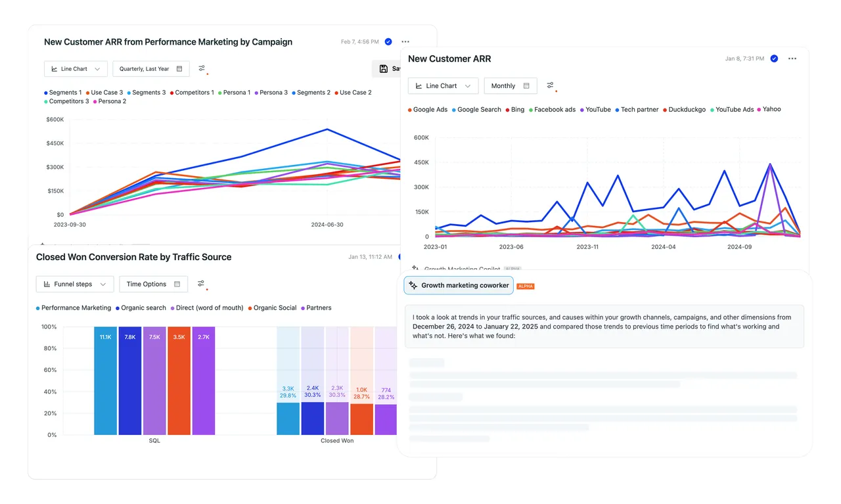Click the 7.8K Organic search SQL bar
This screenshot has width=841, height=504.
click(x=130, y=380)
